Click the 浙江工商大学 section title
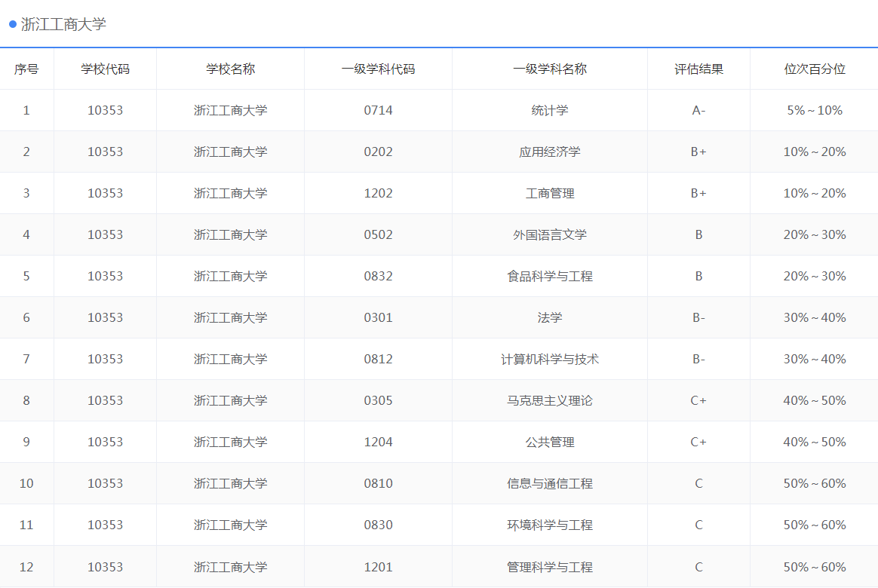 point(63,24)
